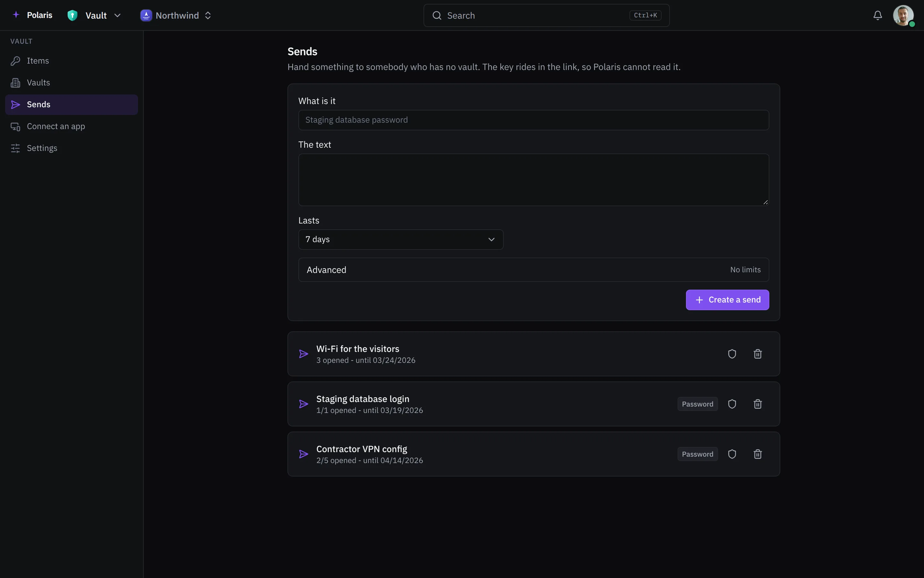Open Connect an app page
The image size is (924, 578).
72,126
